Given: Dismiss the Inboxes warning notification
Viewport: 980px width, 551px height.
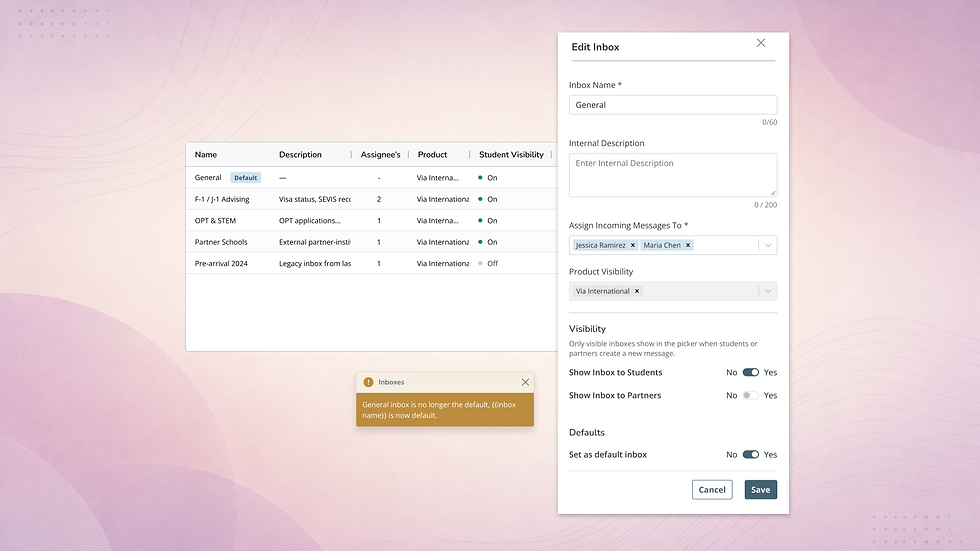Looking at the screenshot, I should 525,382.
